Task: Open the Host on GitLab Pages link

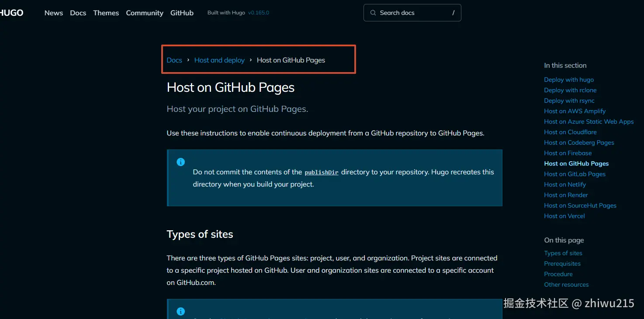Action: [575, 174]
